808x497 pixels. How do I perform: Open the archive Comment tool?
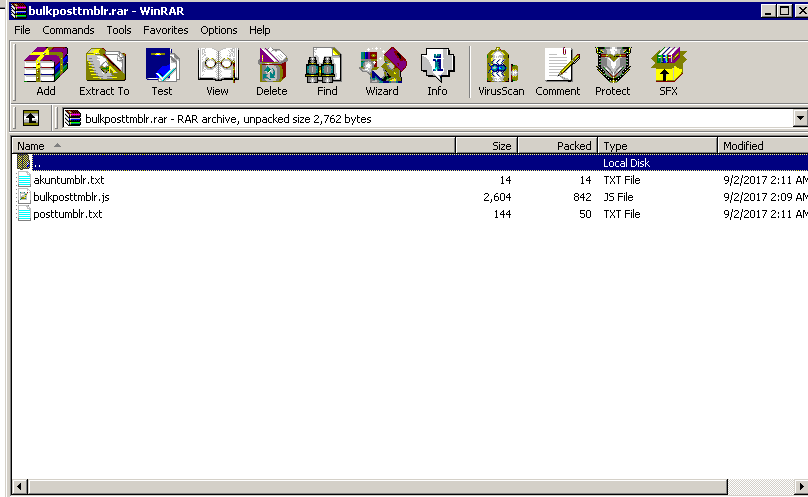point(562,64)
